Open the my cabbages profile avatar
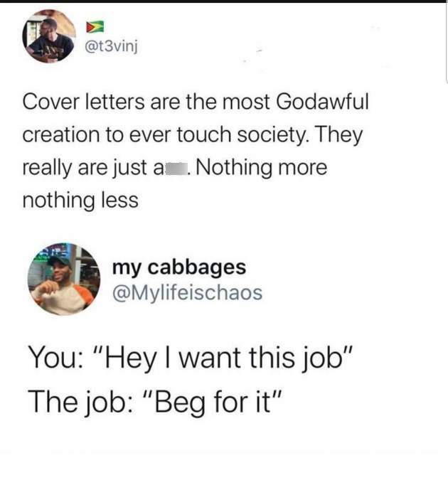Screen dimensions: 448x485 click(x=64, y=279)
